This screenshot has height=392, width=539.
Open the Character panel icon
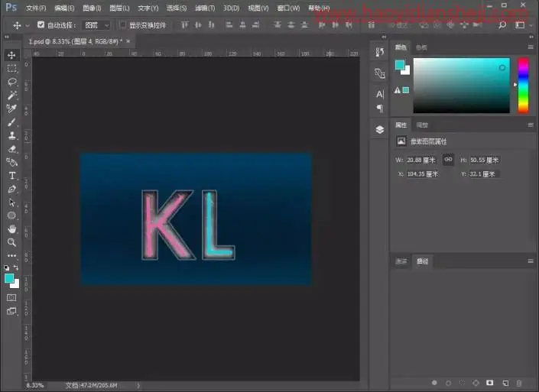click(x=380, y=94)
